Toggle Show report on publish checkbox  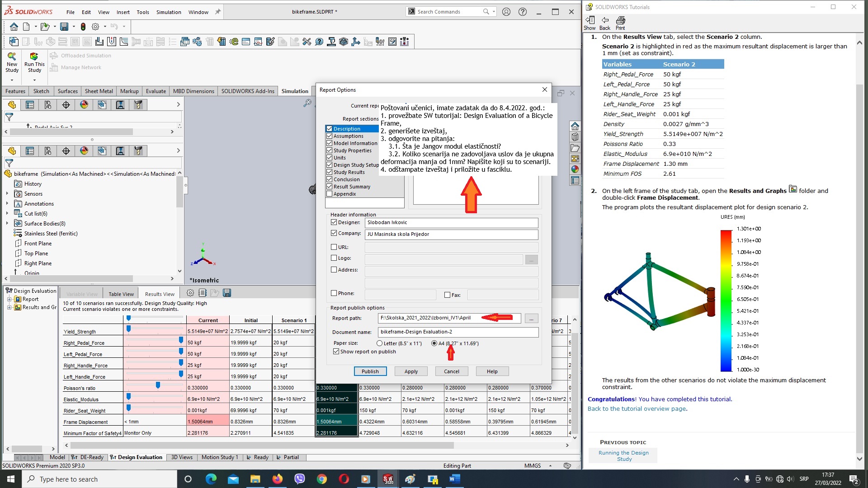click(x=336, y=352)
